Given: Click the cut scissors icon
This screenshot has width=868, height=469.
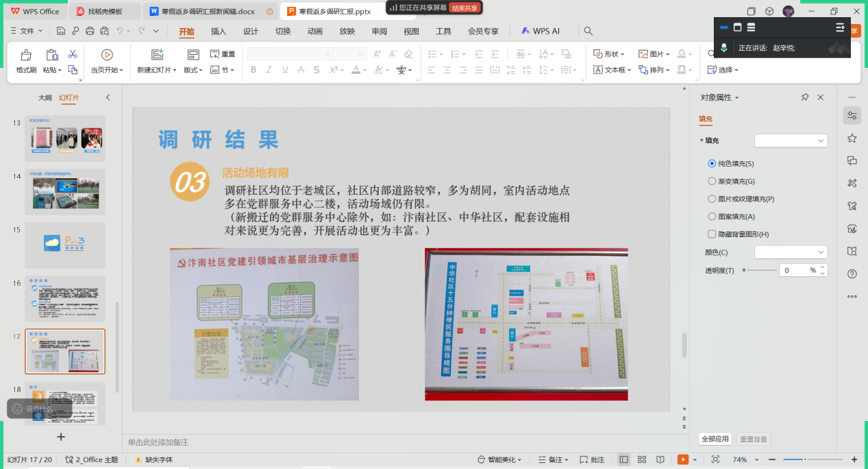Looking at the screenshot, I should point(73,54).
